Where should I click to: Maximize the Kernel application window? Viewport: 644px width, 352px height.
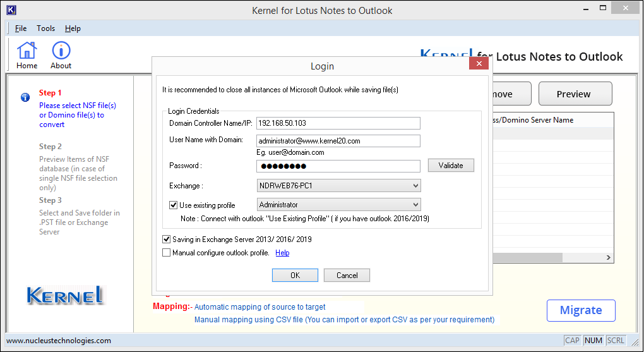(603, 8)
